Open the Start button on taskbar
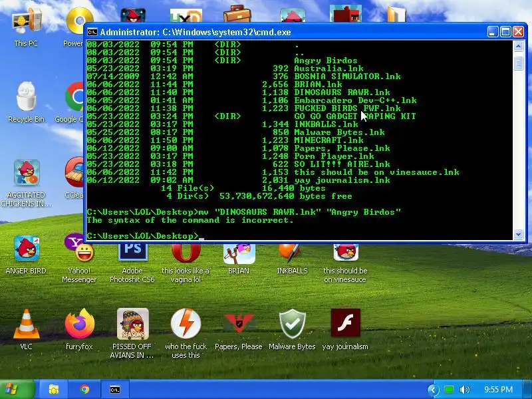The image size is (532, 399). [17, 389]
